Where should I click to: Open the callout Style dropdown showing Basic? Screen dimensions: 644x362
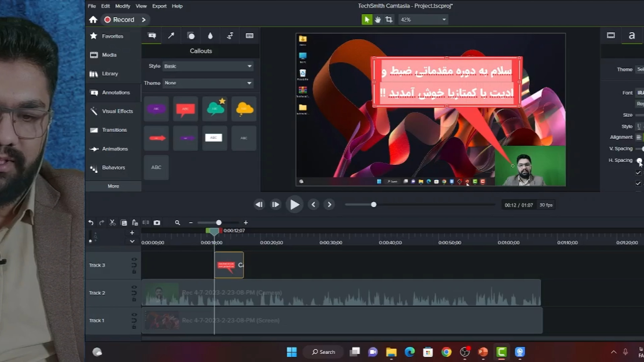click(x=208, y=66)
